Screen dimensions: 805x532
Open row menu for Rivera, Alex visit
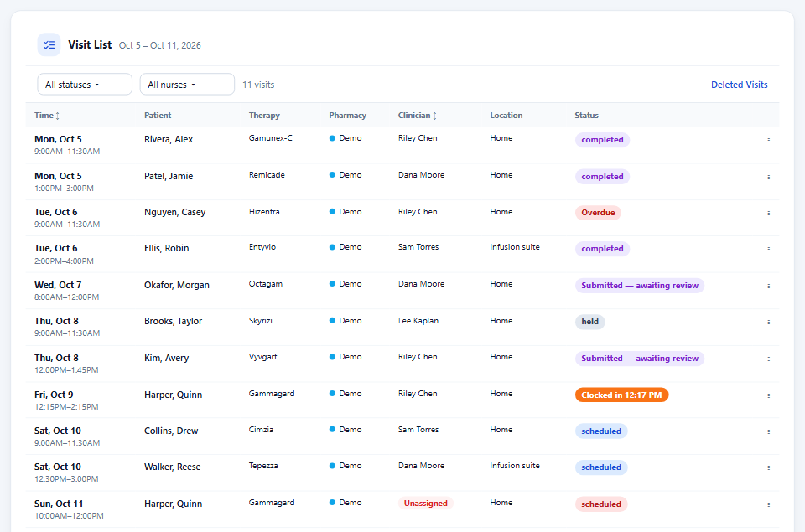point(769,140)
